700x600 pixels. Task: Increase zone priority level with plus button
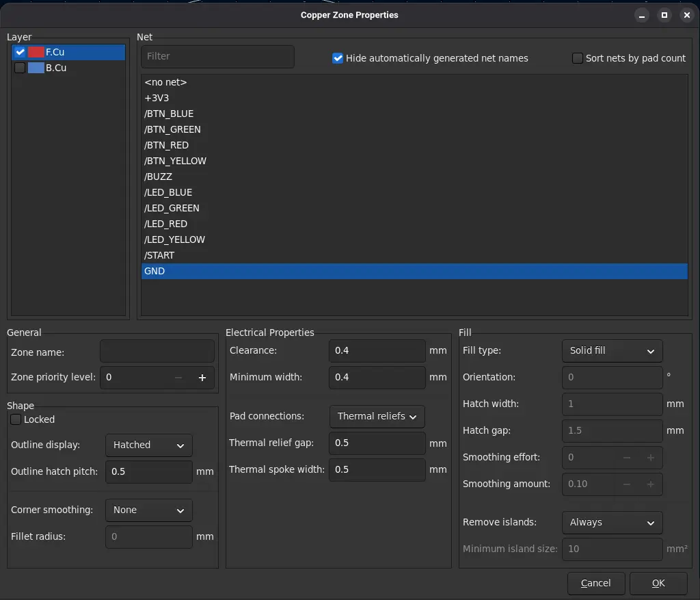pos(202,378)
